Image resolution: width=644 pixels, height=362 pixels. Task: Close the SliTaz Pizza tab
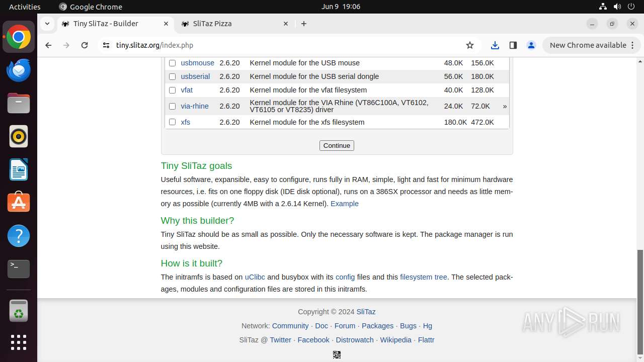286,24
